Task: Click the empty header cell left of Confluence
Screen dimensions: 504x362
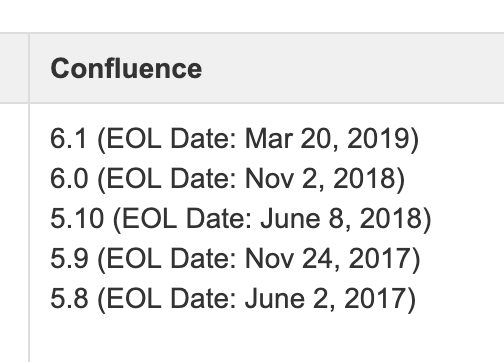Action: (x=14, y=68)
